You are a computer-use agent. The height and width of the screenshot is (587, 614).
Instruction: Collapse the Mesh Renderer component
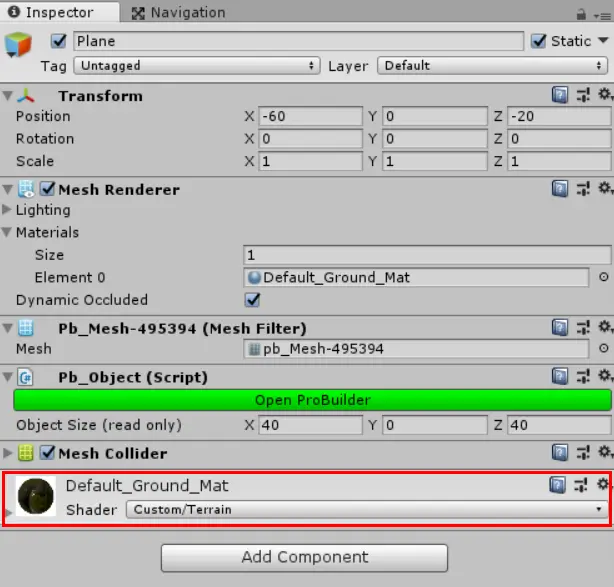[7, 190]
